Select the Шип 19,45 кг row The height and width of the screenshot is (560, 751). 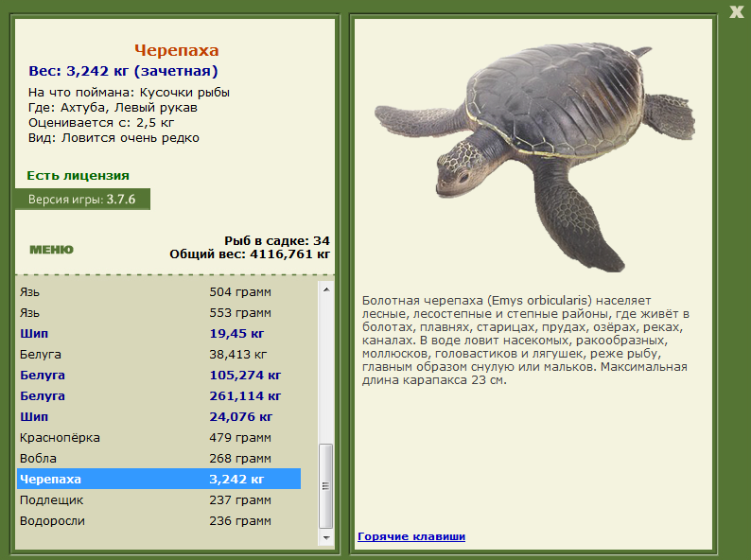[159, 333]
